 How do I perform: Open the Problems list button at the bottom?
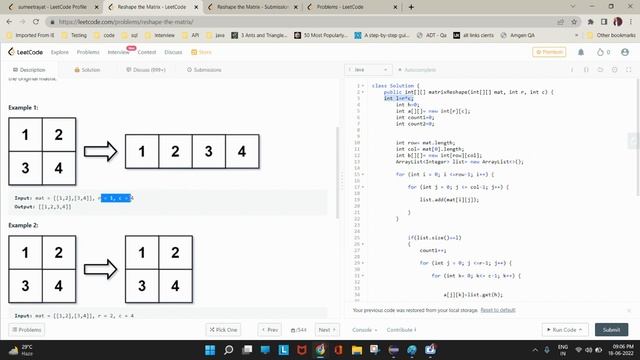click(27, 329)
